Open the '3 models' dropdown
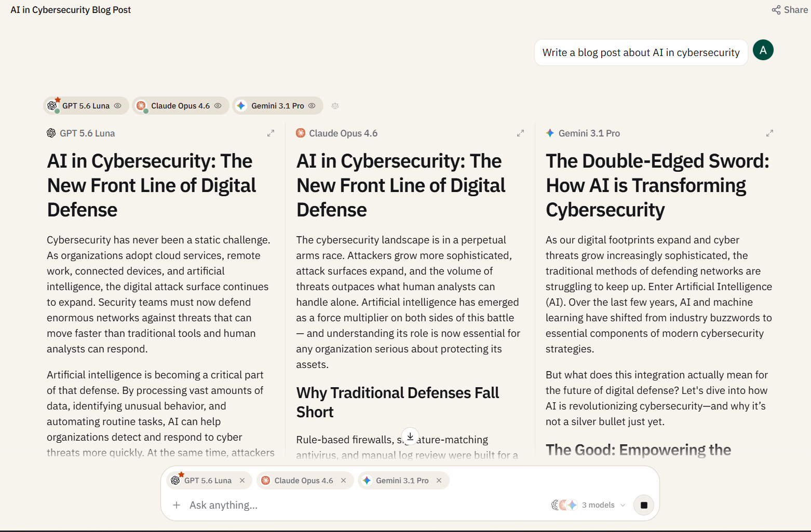Viewport: 811px width, 532px height. [x=588, y=505]
